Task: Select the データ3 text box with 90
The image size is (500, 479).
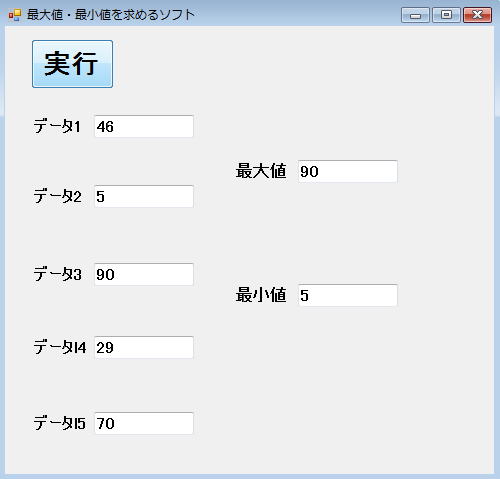Action: tap(144, 274)
